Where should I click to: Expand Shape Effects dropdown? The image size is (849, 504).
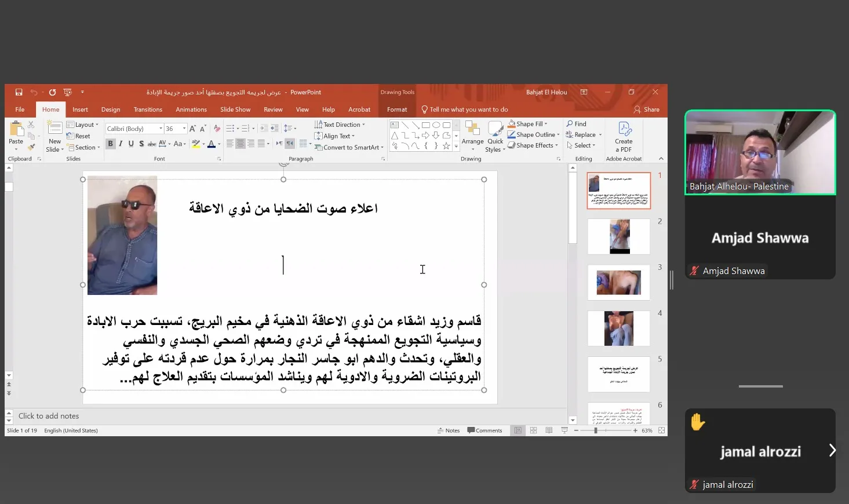[533, 145]
